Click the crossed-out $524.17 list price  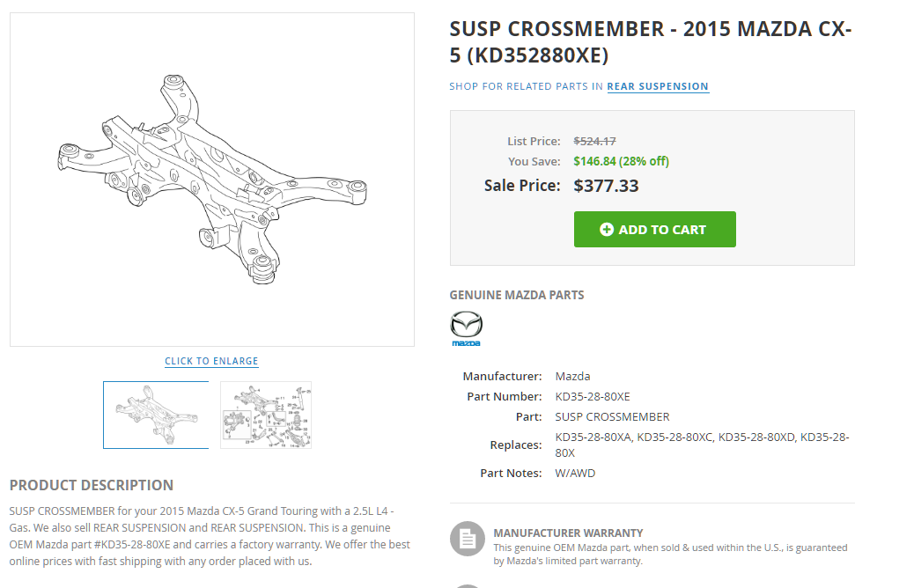(594, 141)
